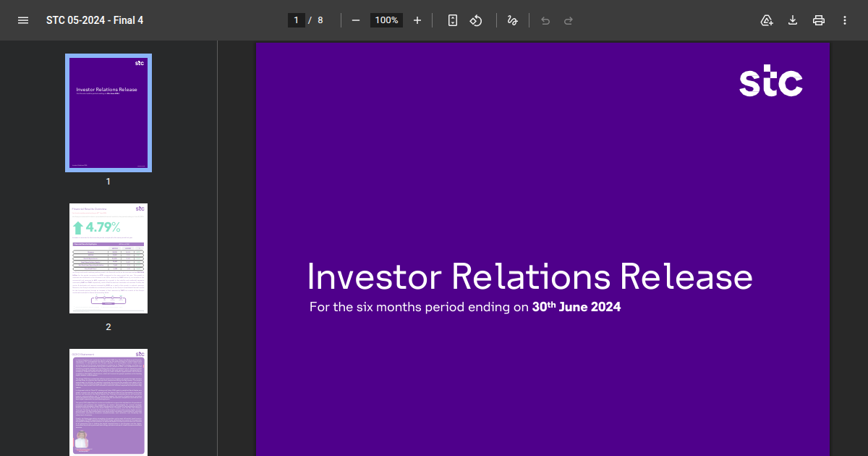This screenshot has height=456, width=868.
Task: Save the PDF to Google Drive
Action: click(767, 20)
